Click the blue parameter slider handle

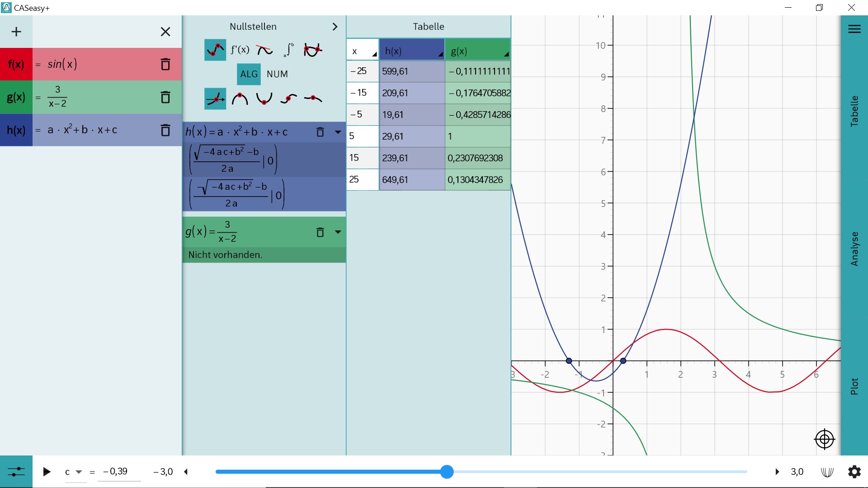pyautogui.click(x=447, y=472)
